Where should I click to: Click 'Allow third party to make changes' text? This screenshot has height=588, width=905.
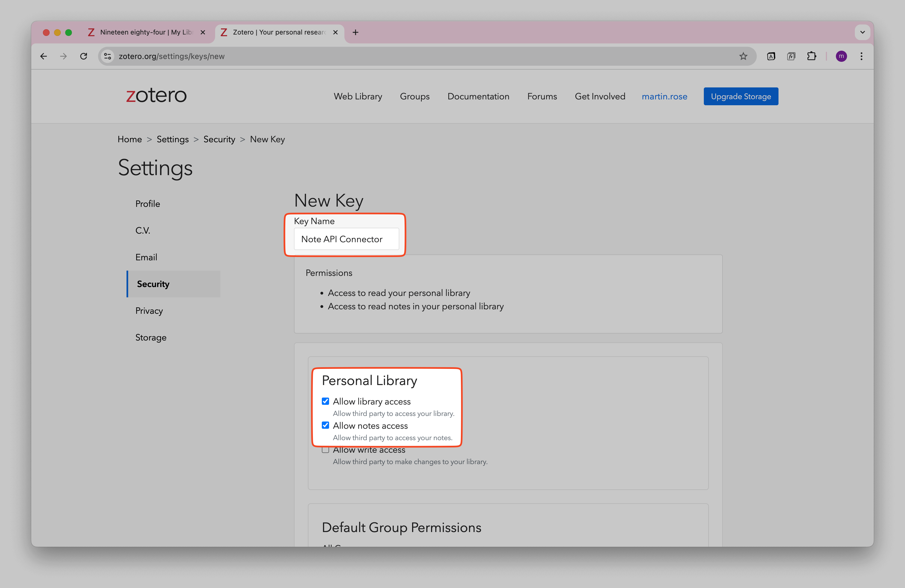410,462
